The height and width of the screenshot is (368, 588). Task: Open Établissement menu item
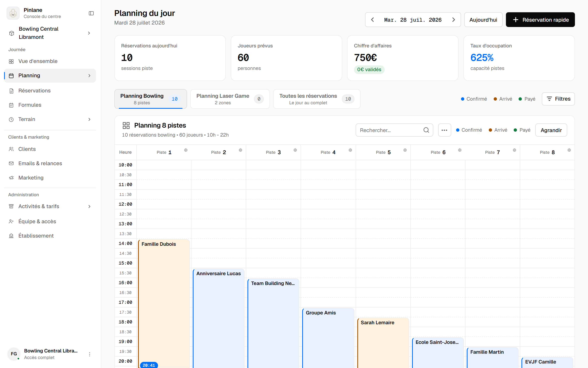pos(50,236)
